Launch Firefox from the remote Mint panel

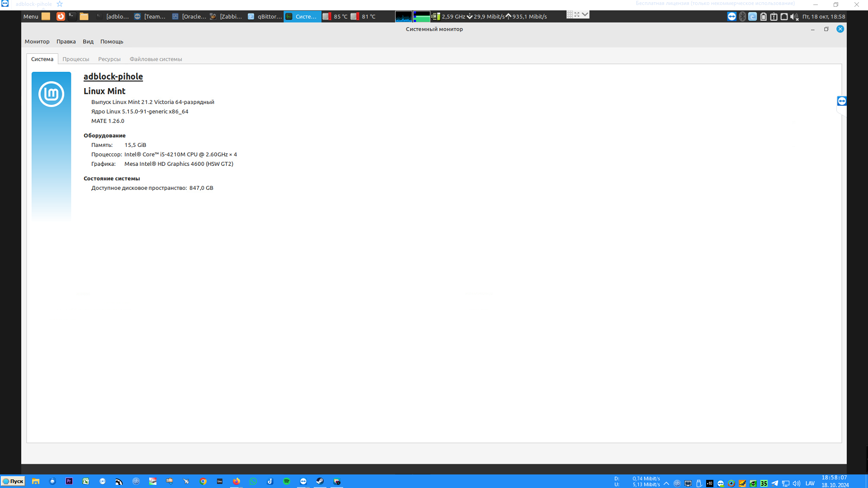tap(61, 16)
